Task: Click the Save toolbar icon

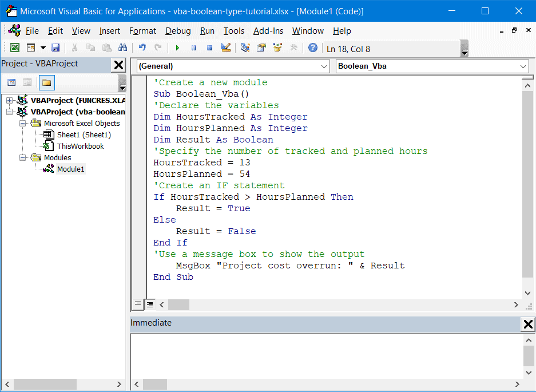Action: (55, 48)
